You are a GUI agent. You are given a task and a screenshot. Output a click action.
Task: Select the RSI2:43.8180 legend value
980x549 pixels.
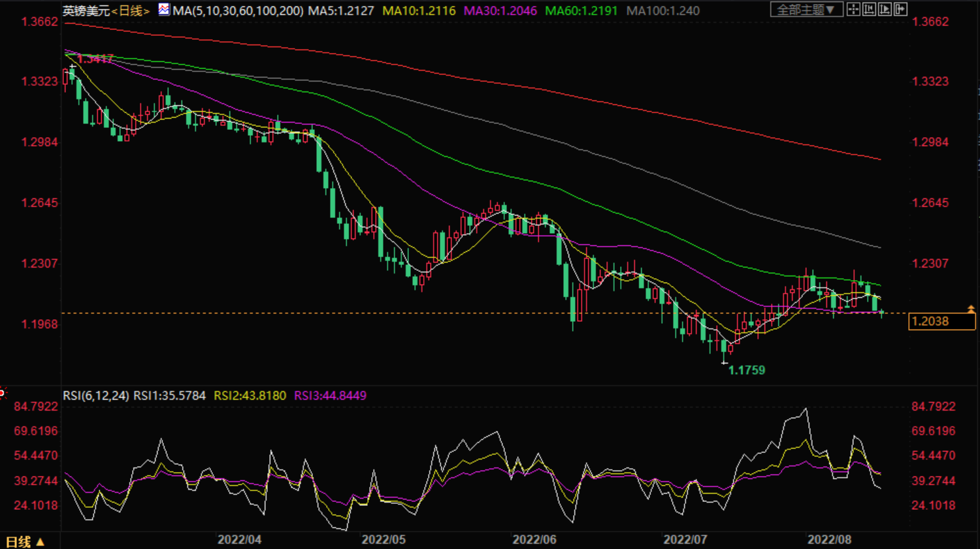click(250, 396)
